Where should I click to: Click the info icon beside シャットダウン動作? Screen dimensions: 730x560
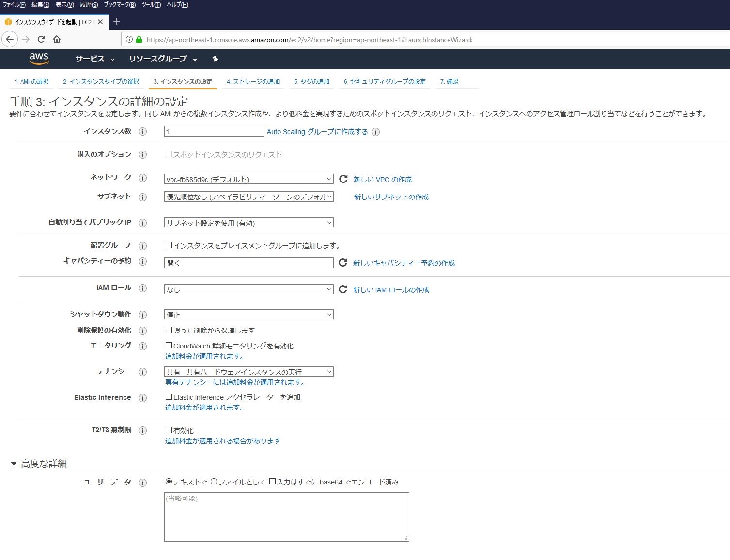click(142, 315)
